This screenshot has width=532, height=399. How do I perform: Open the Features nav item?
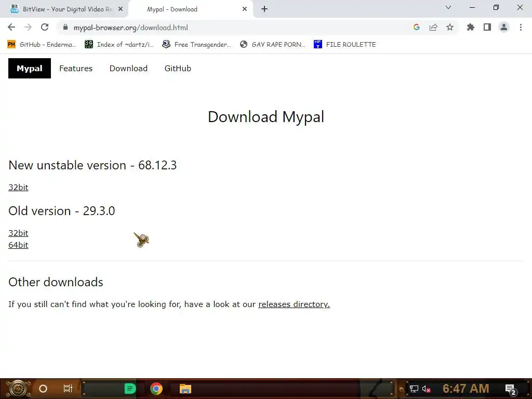76,68
